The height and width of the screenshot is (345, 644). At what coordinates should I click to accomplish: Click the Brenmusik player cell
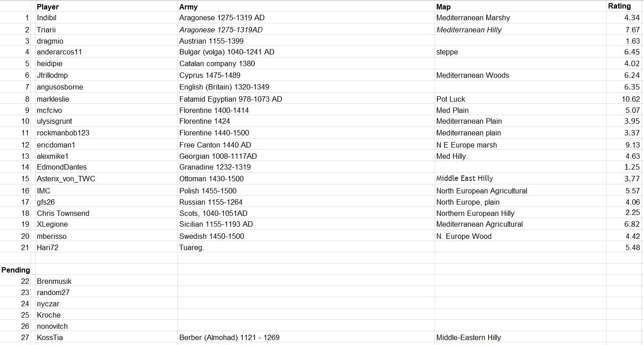(x=107, y=281)
